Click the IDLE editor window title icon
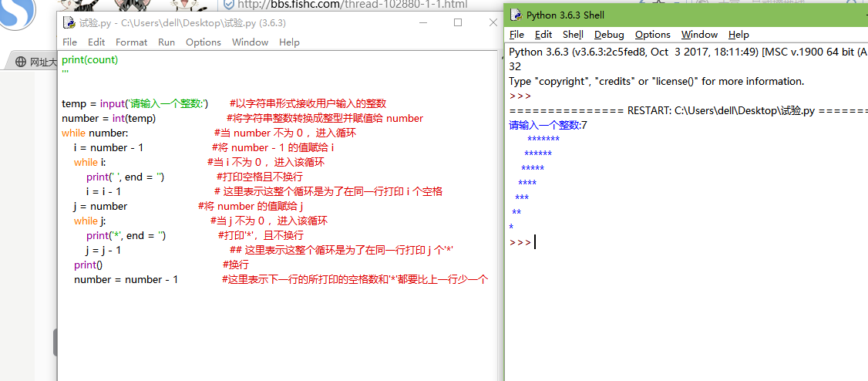 [x=70, y=23]
